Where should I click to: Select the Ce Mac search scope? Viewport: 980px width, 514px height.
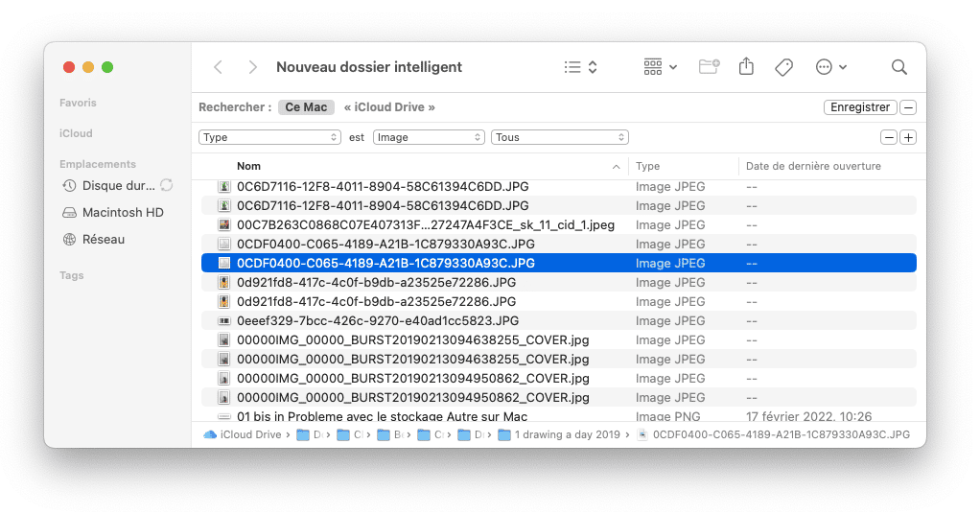[x=306, y=107]
